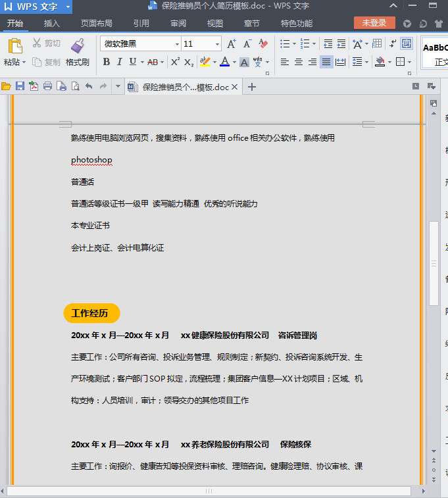Switch to the 页面布局 tab

(x=96, y=23)
